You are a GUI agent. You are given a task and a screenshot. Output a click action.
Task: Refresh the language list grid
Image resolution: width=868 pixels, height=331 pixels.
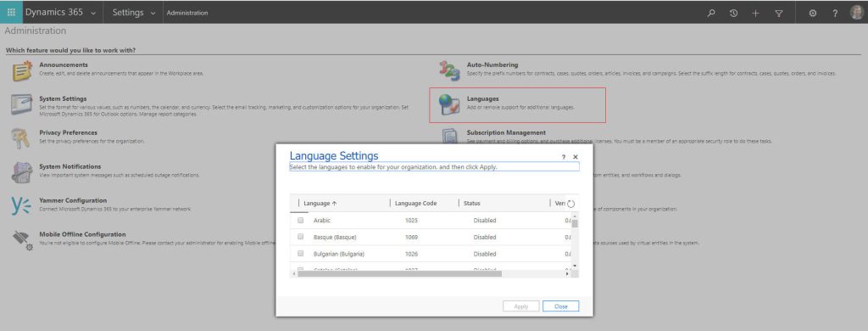point(571,204)
